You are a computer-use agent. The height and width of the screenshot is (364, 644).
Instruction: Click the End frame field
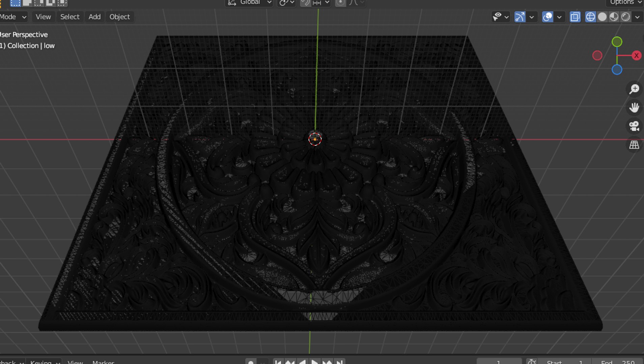coord(617,362)
